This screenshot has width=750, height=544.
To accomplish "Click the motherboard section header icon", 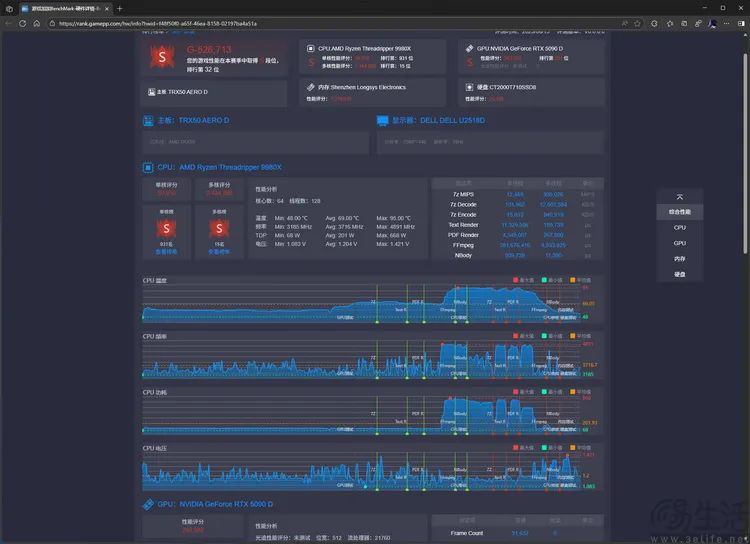I will tap(148, 121).
